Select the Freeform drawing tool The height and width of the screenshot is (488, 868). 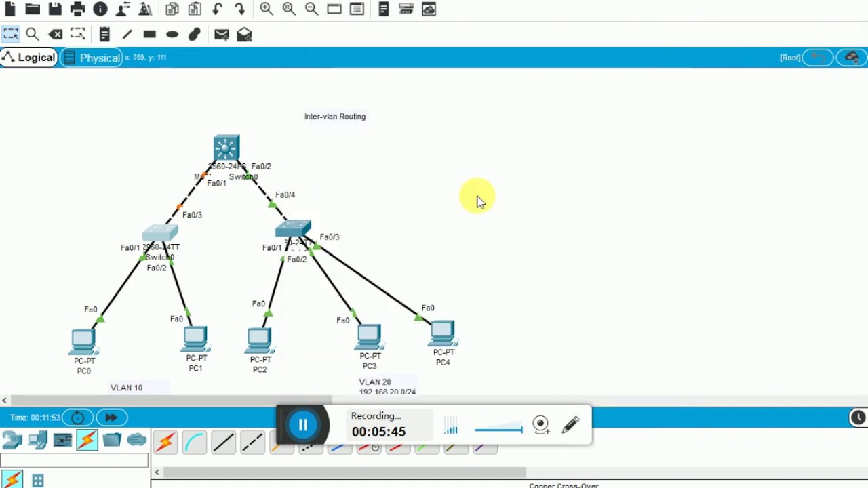coord(195,34)
